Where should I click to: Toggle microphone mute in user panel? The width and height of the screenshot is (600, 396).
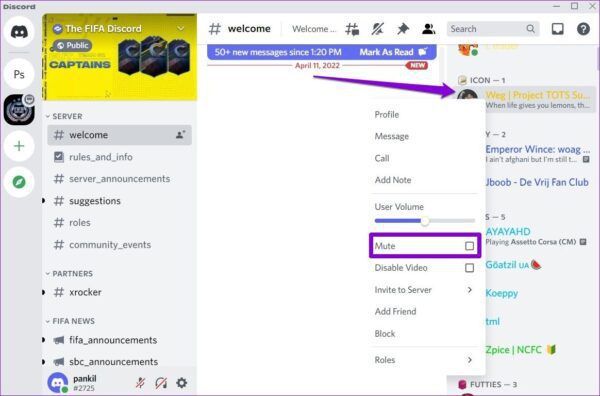coord(140,383)
